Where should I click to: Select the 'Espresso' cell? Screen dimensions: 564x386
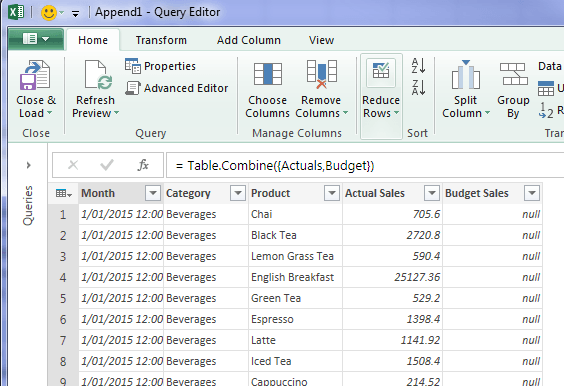295,319
